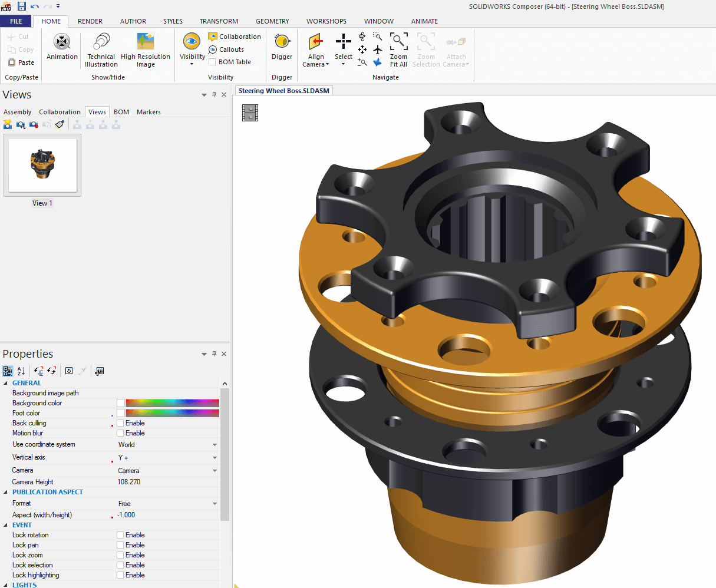Switch to the WORKSHOPS ribbon tab
The width and height of the screenshot is (716, 588).
326,21
